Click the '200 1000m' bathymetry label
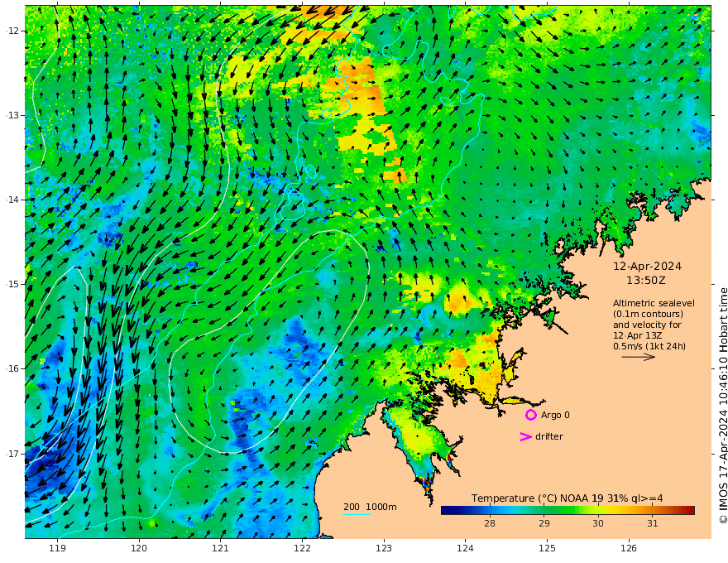Image resolution: width=728 pixels, height=563 pixels. (370, 507)
